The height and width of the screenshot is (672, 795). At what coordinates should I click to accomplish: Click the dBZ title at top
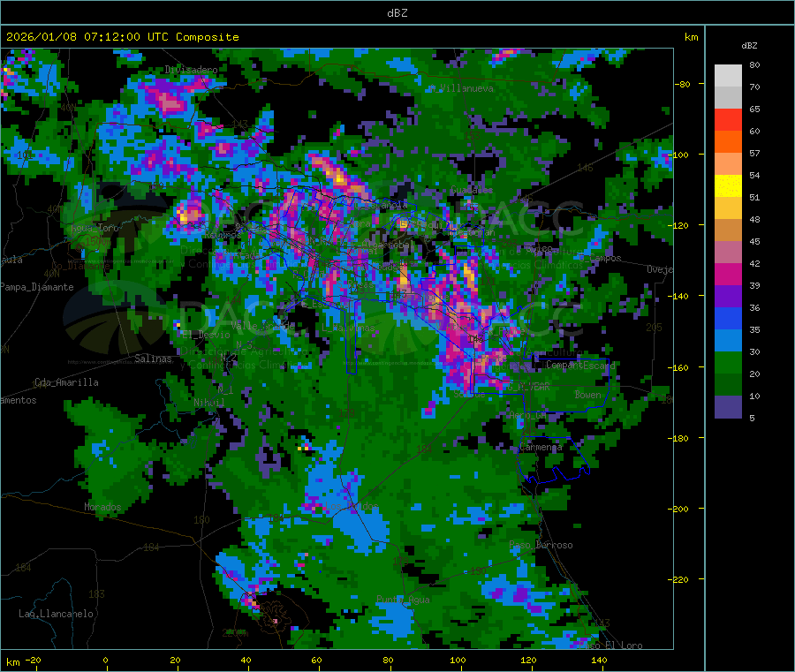tap(397, 13)
